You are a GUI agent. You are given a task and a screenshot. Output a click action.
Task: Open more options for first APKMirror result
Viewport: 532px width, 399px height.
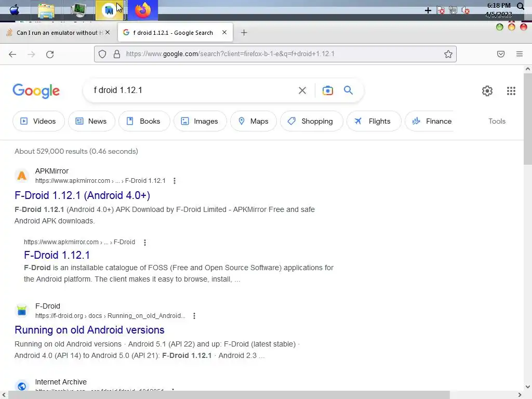point(175,181)
